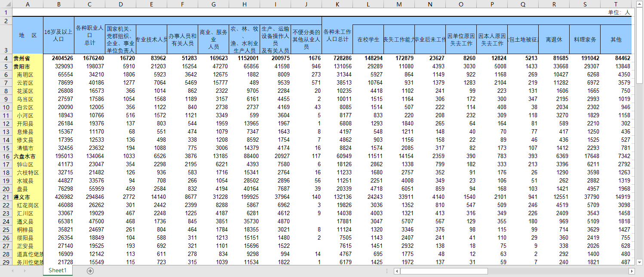
Task: Select row 16 header
Action: [6, 156]
